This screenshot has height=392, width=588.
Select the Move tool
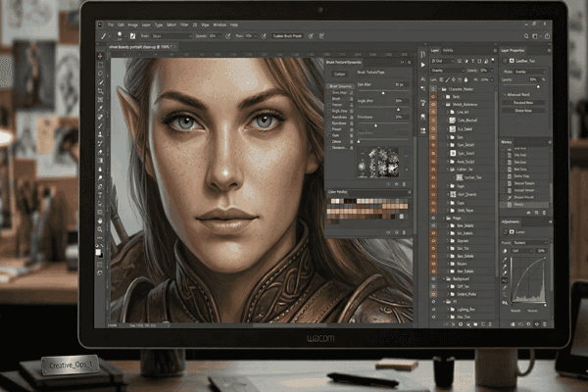(x=101, y=56)
